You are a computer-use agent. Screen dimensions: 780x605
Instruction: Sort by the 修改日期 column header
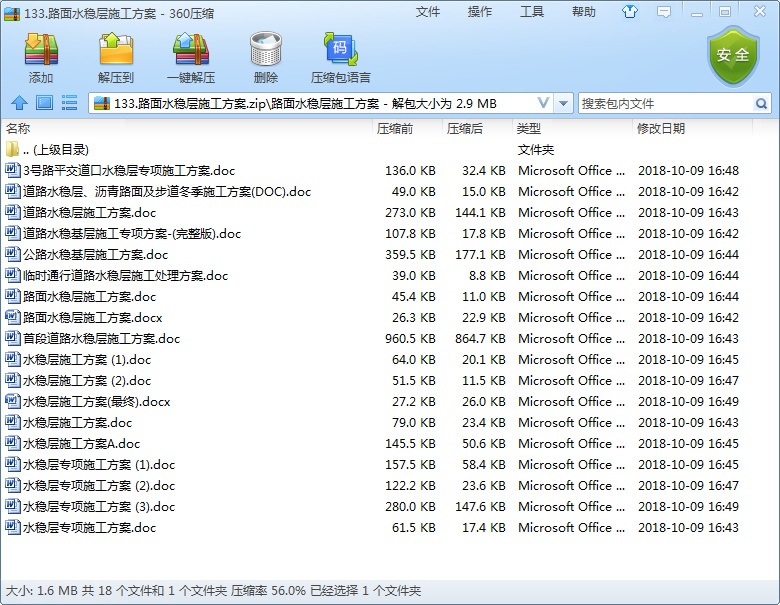coord(693,128)
